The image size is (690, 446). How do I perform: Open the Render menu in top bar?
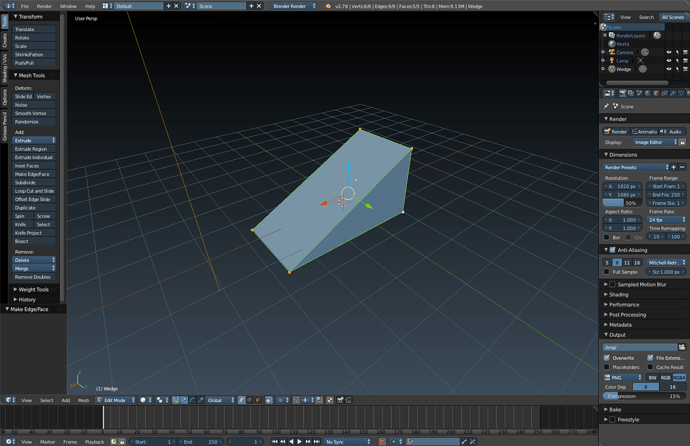[44, 6]
